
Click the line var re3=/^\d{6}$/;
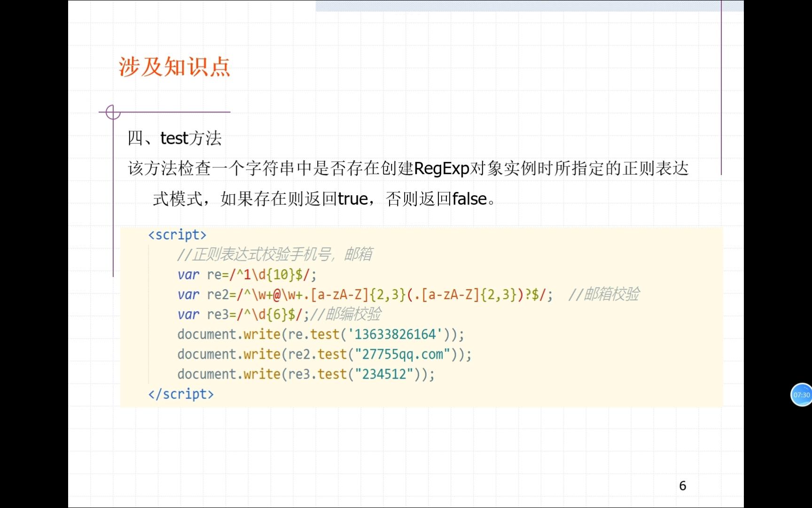point(243,314)
